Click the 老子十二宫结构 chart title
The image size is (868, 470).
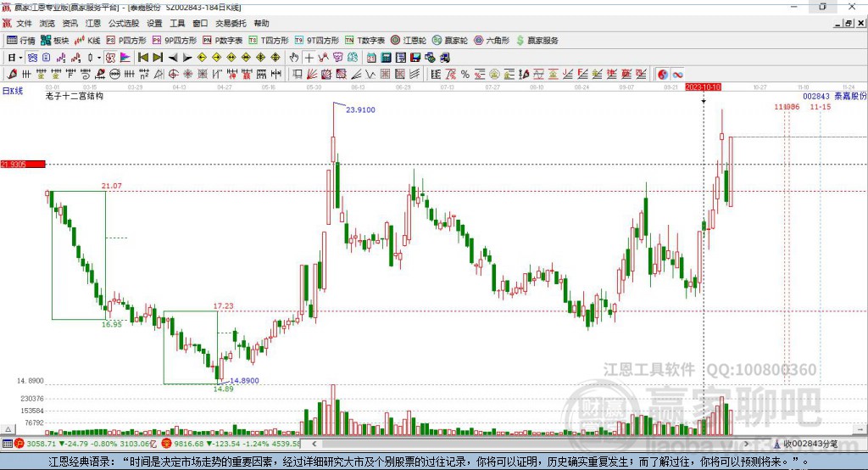75,96
